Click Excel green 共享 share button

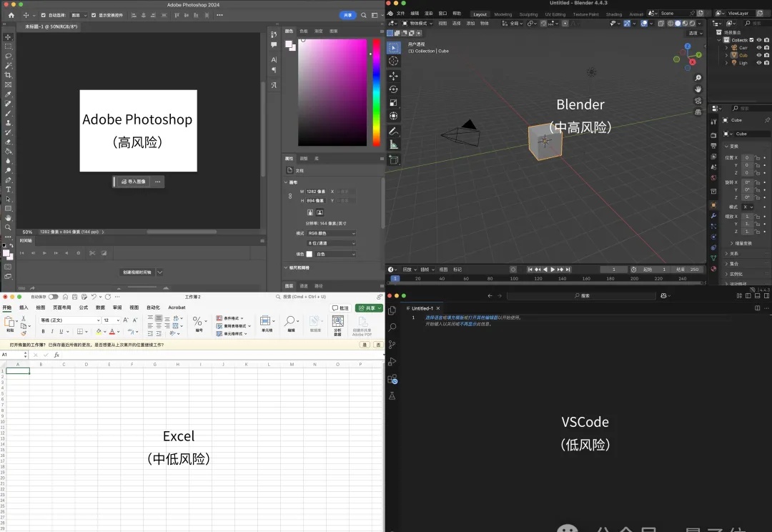(370, 308)
